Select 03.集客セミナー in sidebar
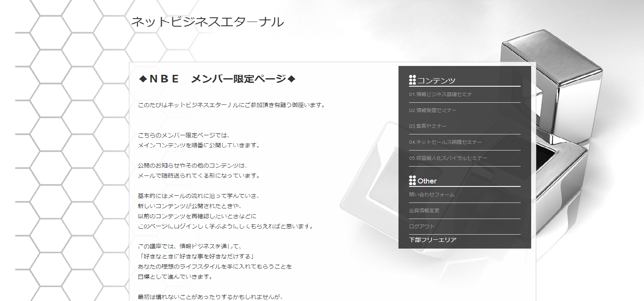 tap(428, 126)
